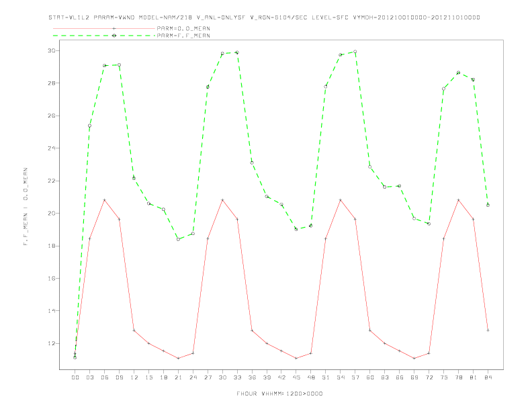Click the x-axis tick label 84
The height and width of the screenshot is (411, 532).
pos(488,377)
